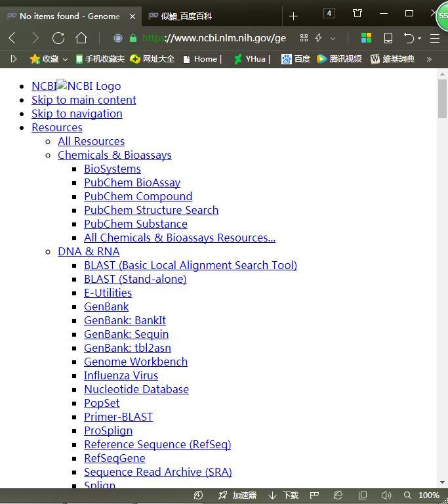
Task: Open the GenBank link
Action: click(x=106, y=306)
